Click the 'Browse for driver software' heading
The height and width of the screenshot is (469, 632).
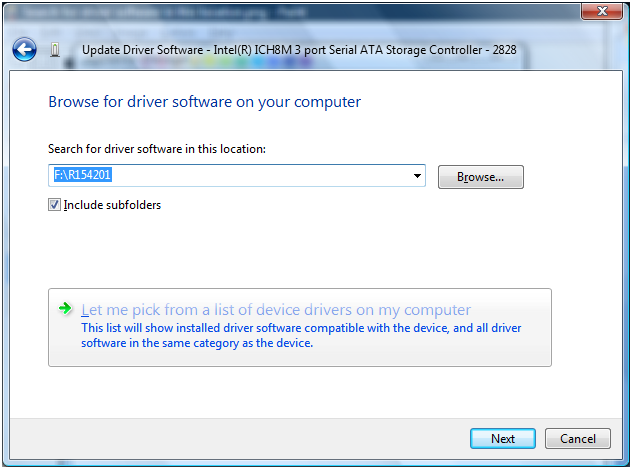tap(204, 102)
